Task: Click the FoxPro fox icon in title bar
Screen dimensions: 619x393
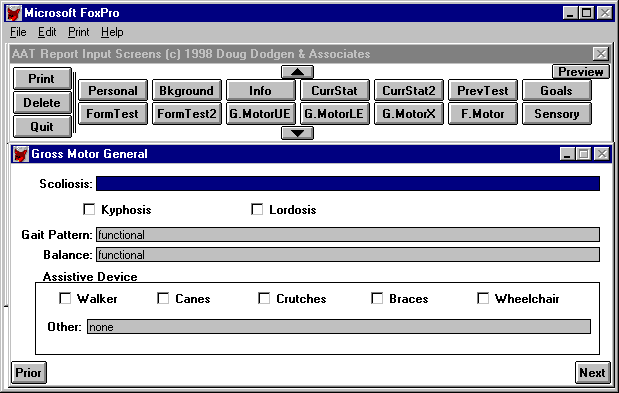Action: [x=14, y=13]
